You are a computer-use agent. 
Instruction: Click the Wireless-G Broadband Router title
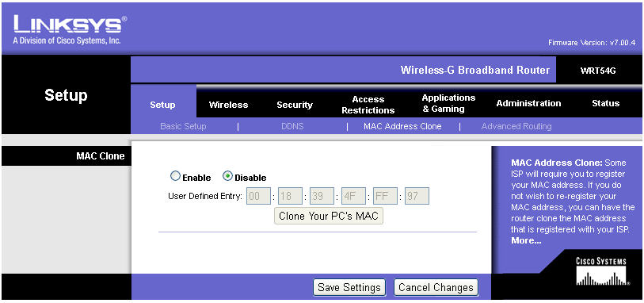click(475, 70)
